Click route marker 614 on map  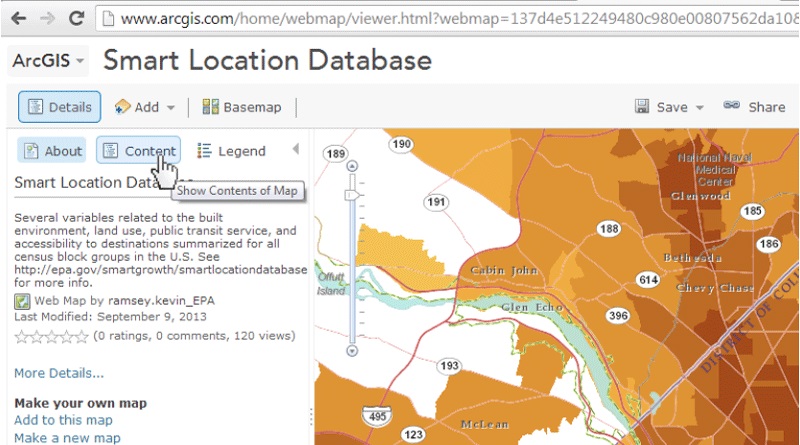pyautogui.click(x=648, y=280)
